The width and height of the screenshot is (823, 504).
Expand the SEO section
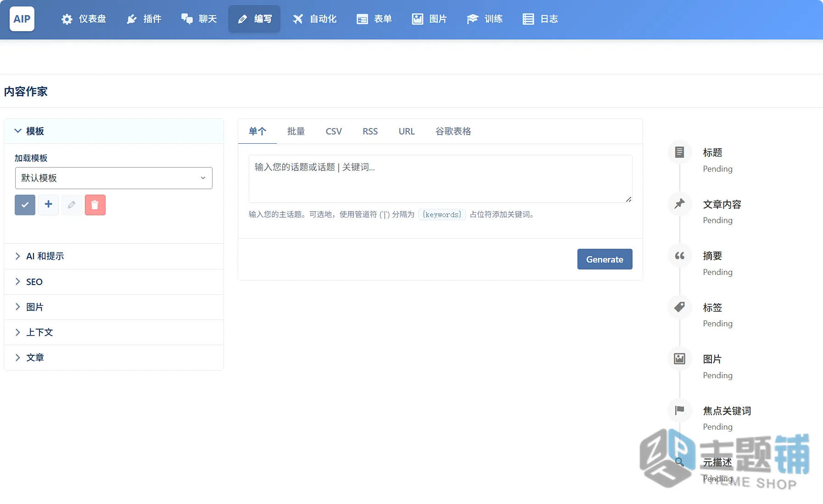coord(114,282)
